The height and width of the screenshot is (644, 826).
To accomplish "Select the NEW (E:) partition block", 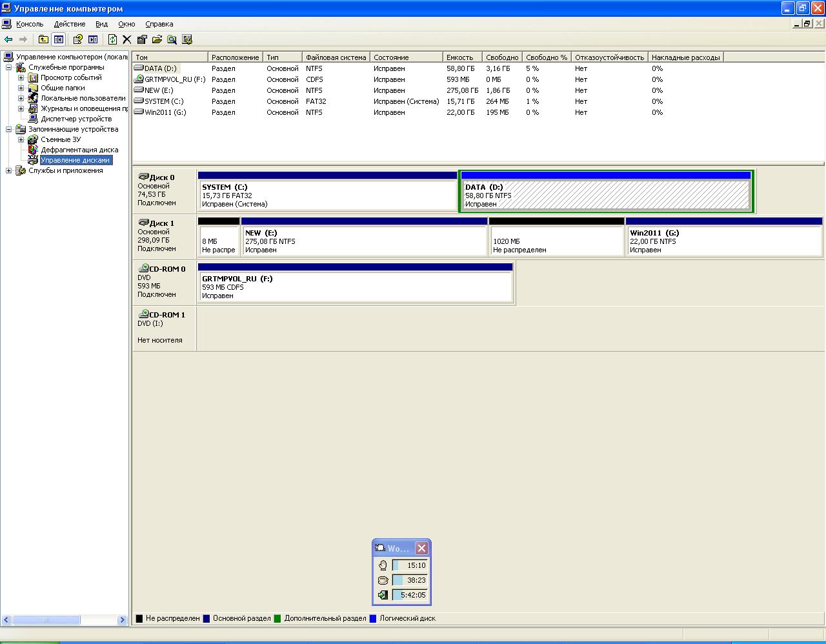I will click(364, 241).
